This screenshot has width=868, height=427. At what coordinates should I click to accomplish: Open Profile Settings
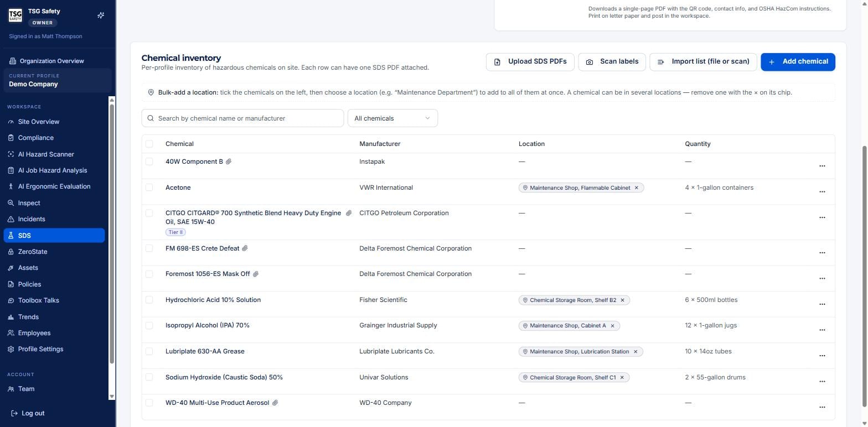click(54, 349)
